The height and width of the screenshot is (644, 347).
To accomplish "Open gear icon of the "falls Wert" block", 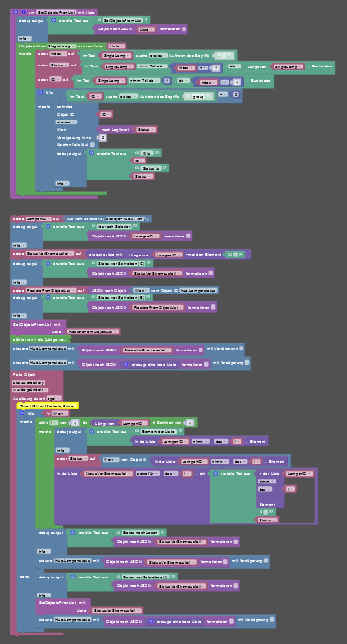I will click(x=22, y=413).
